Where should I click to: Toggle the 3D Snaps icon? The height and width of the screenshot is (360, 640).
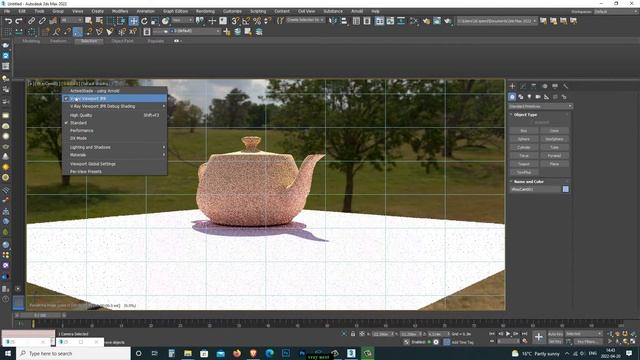pos(236,21)
